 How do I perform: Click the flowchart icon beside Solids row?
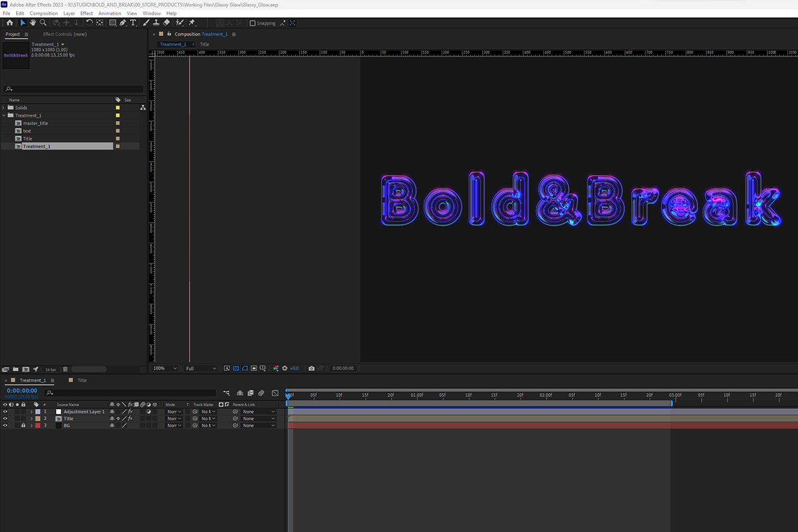[x=142, y=108]
